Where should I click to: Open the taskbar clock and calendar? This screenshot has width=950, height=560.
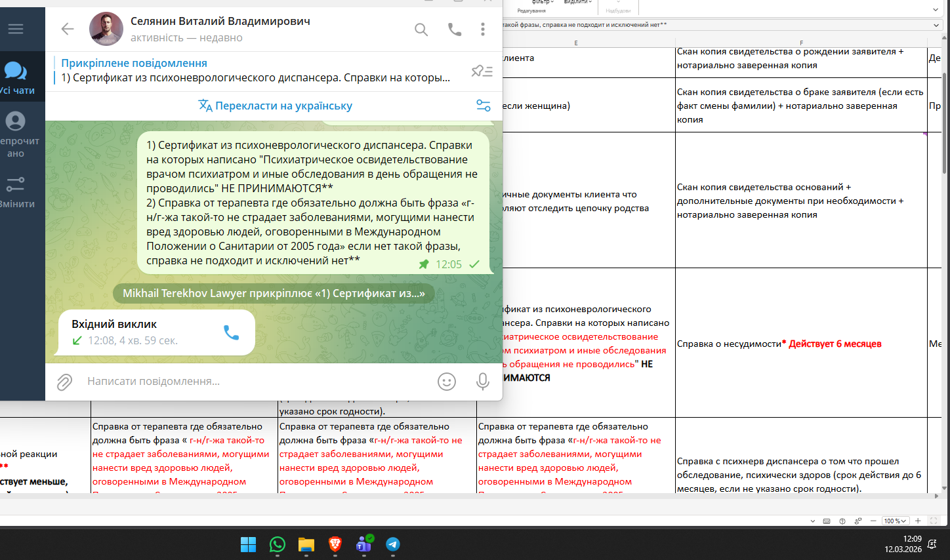tap(903, 544)
